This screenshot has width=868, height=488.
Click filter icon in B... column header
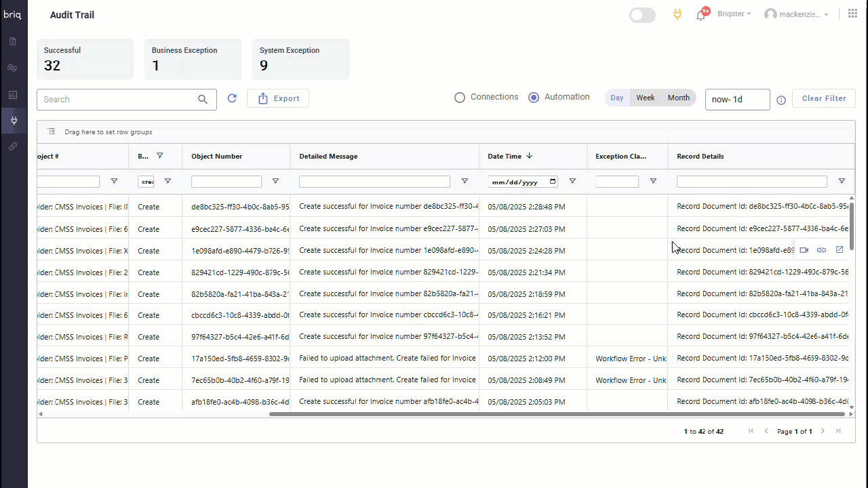click(x=160, y=156)
